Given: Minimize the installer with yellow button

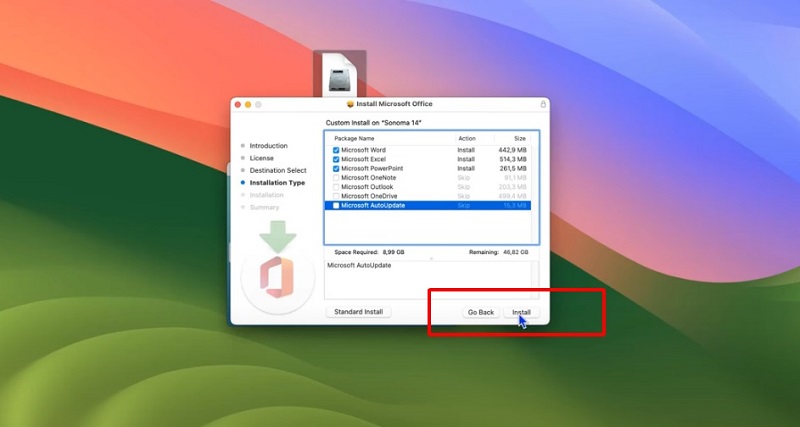Looking at the screenshot, I should (248, 104).
